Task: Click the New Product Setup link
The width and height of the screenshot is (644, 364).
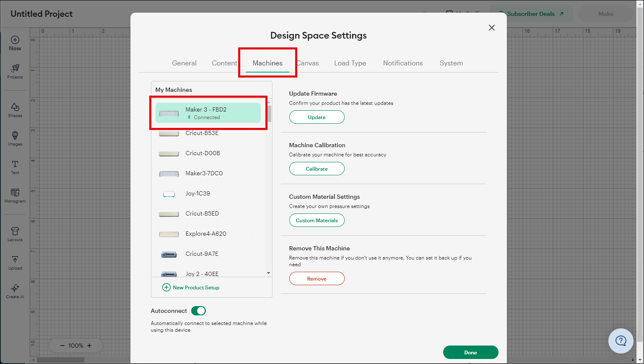Action: point(191,288)
